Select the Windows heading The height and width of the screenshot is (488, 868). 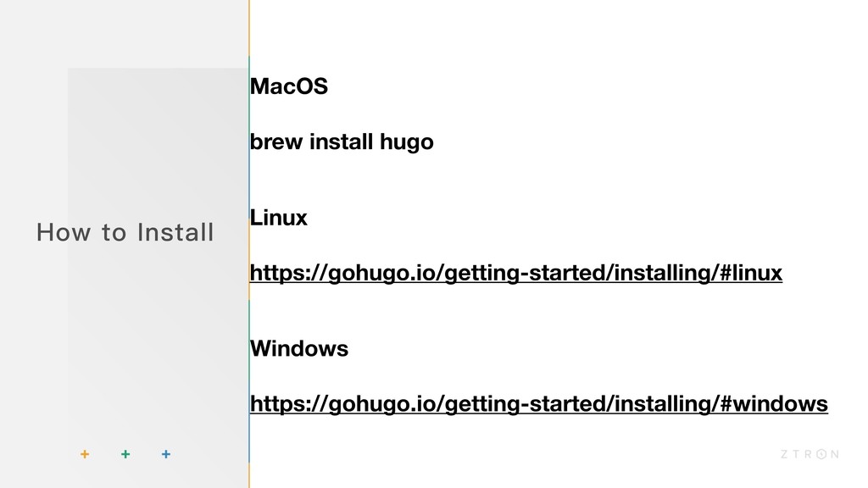click(299, 348)
